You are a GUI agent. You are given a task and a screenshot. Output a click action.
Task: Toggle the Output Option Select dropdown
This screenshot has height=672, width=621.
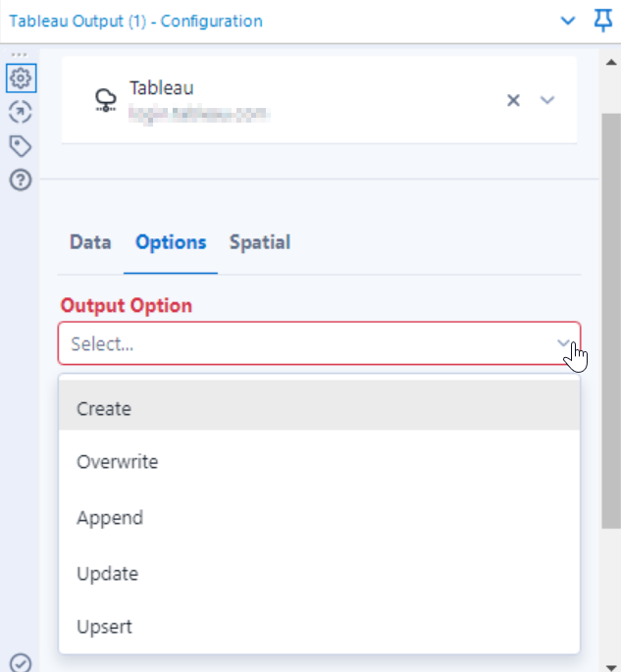(x=319, y=343)
